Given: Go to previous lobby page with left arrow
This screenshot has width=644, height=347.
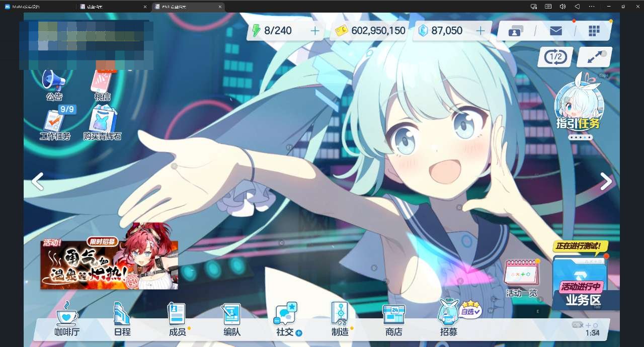Looking at the screenshot, I should click(x=38, y=181).
